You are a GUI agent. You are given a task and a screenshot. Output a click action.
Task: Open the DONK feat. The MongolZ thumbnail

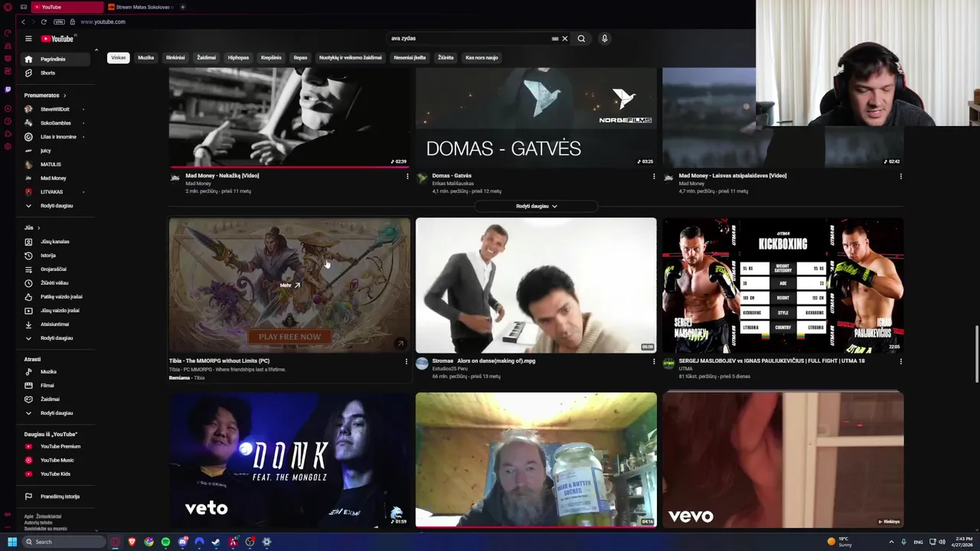(x=289, y=460)
